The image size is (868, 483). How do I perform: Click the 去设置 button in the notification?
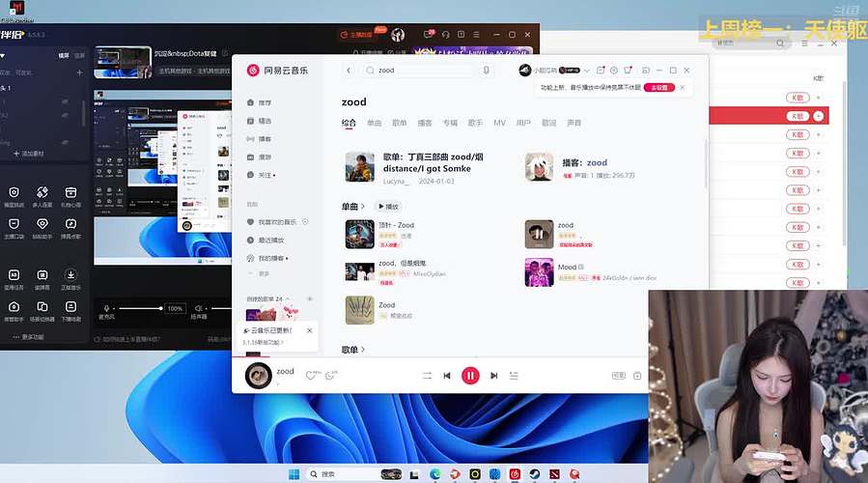click(658, 88)
